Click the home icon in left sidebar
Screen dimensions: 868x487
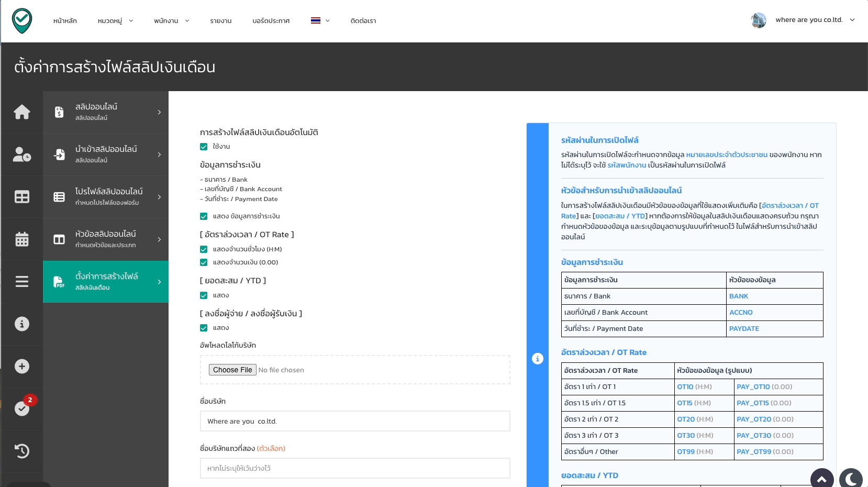[x=22, y=112]
